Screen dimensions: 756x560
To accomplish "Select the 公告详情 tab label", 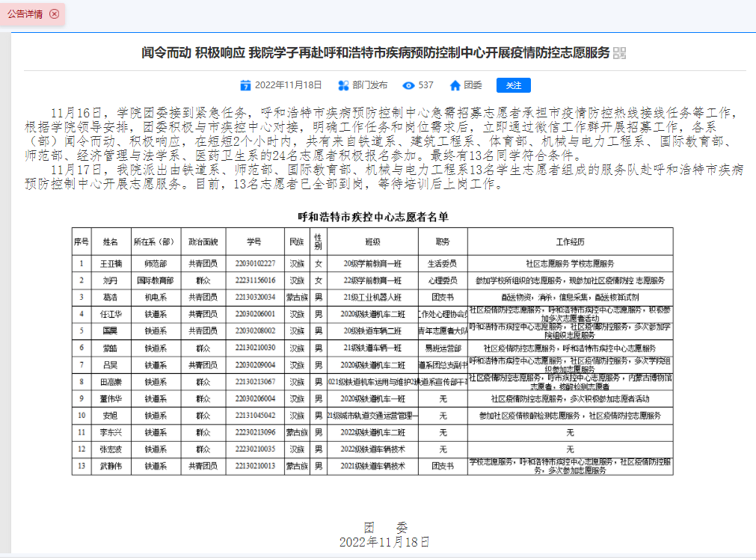I will tap(25, 14).
